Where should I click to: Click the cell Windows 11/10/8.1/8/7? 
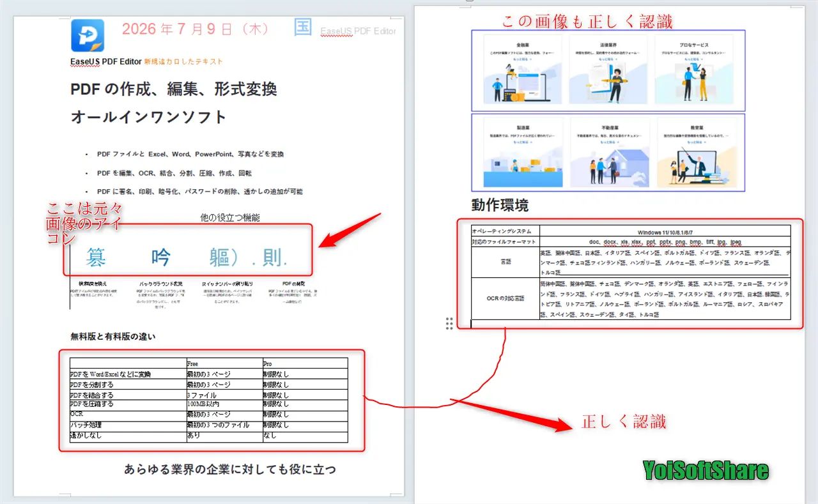(665, 231)
